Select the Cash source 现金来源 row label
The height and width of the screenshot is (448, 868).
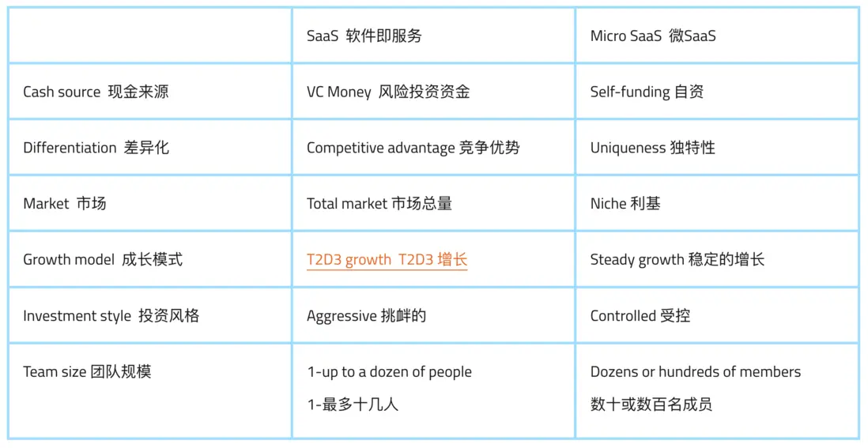click(x=96, y=92)
